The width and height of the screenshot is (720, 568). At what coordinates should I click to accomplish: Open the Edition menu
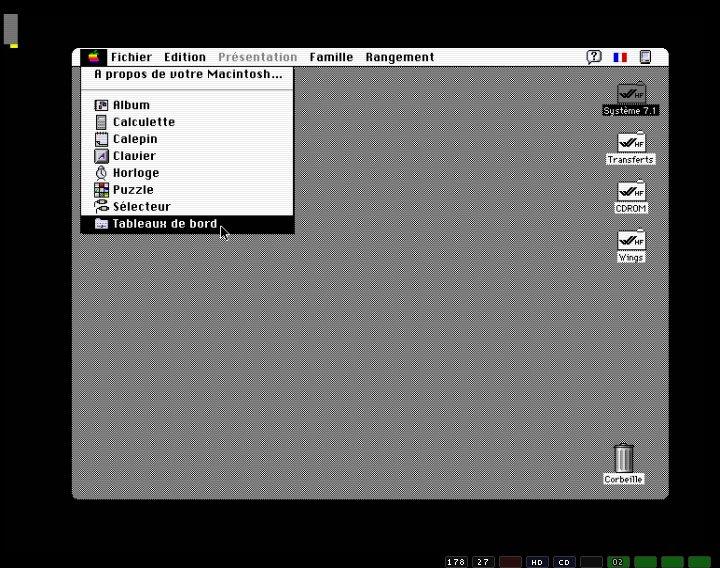(185, 57)
